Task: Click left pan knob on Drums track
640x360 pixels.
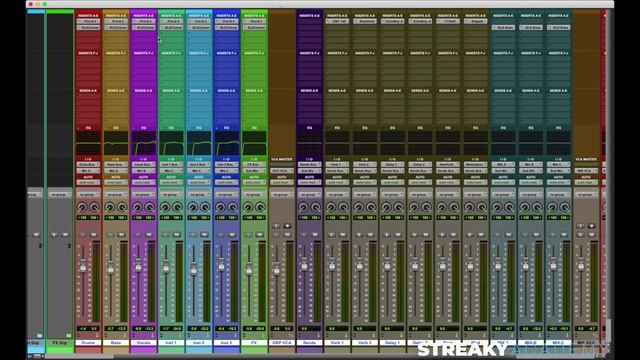Action: coord(82,207)
